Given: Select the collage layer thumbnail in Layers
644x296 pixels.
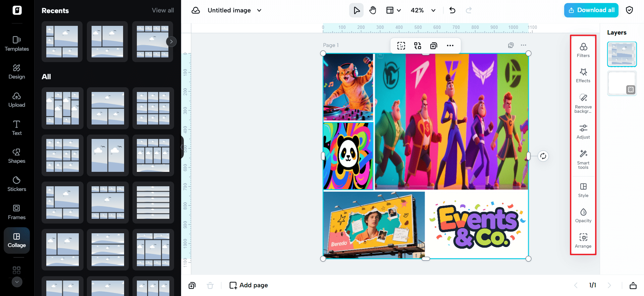Looking at the screenshot, I should point(622,54).
